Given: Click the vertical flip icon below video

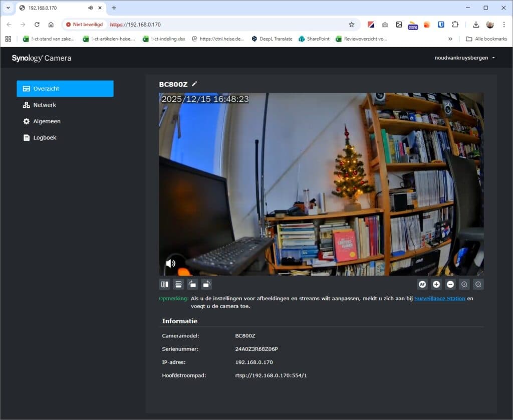Looking at the screenshot, I should [178, 285].
